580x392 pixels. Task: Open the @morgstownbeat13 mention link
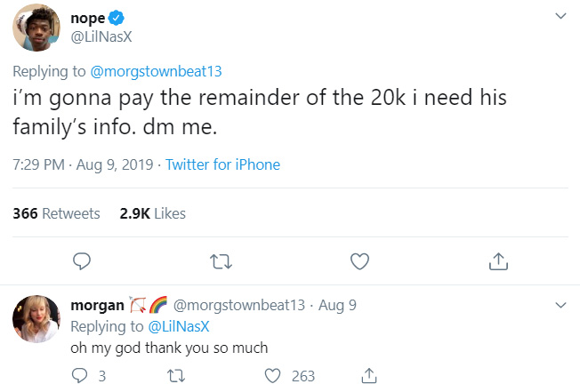[156, 71]
